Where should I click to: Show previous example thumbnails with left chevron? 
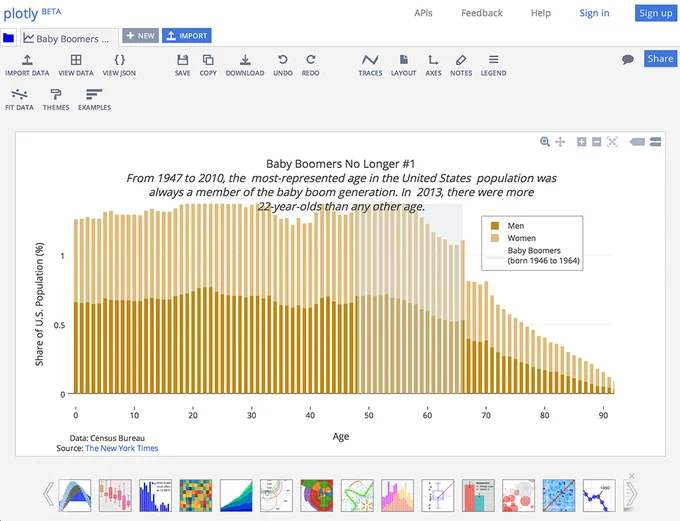tap(49, 494)
